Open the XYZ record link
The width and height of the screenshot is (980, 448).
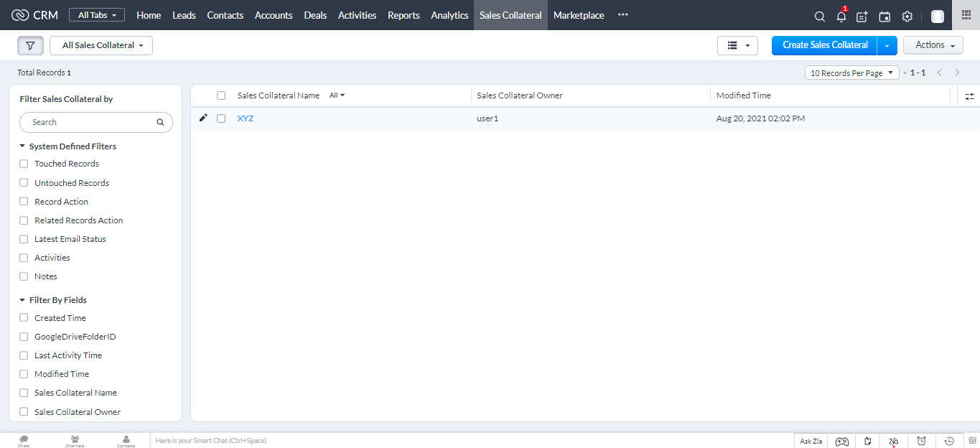click(x=246, y=118)
